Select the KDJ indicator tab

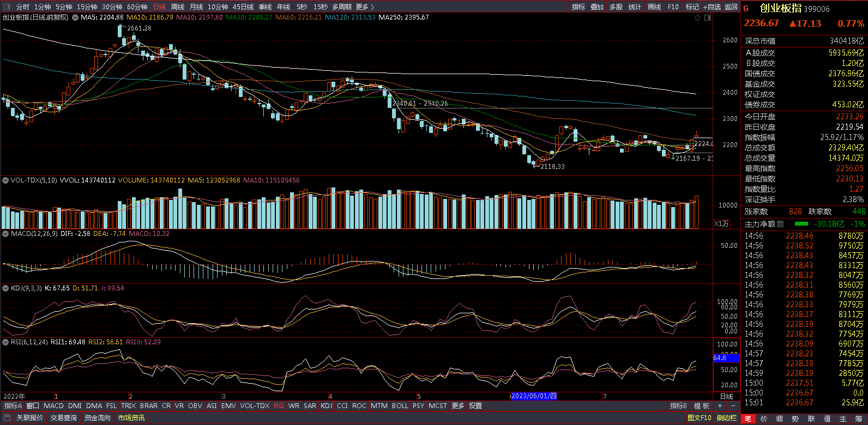(x=327, y=406)
